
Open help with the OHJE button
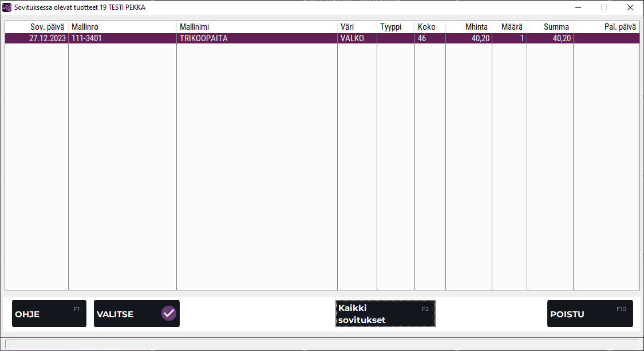coord(49,314)
